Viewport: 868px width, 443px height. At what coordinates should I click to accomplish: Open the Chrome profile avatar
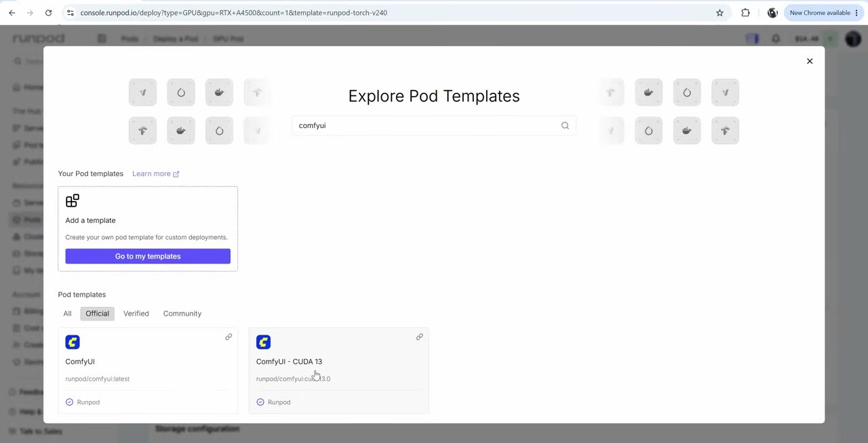[x=772, y=13]
